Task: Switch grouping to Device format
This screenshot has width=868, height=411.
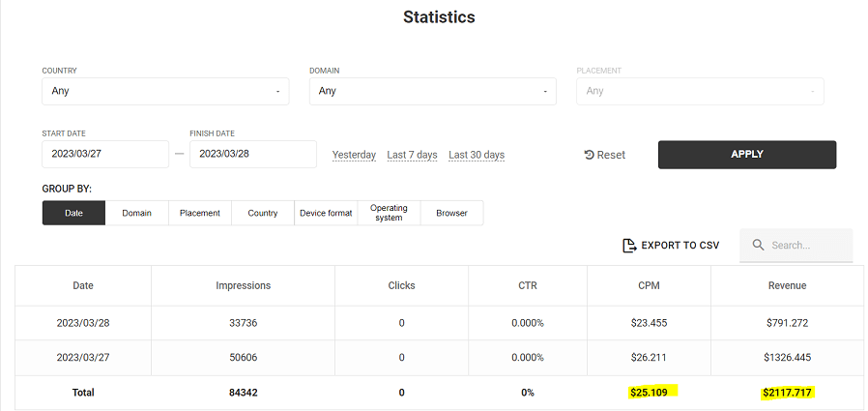Action: [x=326, y=213]
